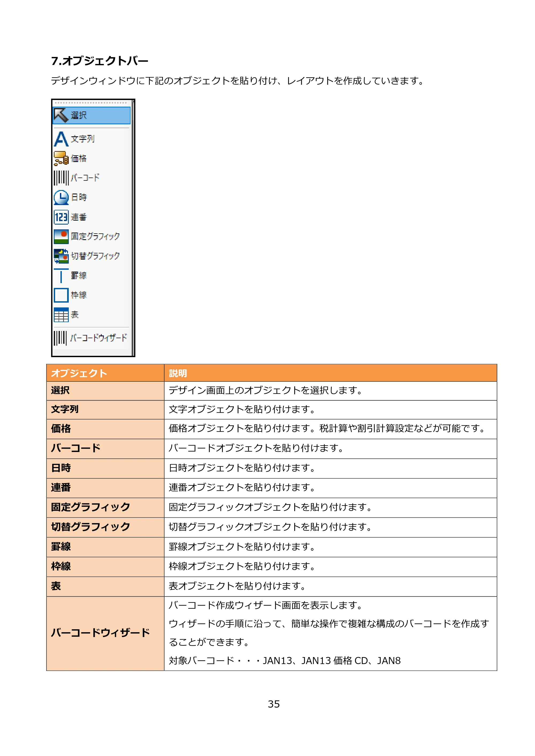535x756 pixels.
Task: Choose the 価格 coins icon
Action: click(x=61, y=158)
